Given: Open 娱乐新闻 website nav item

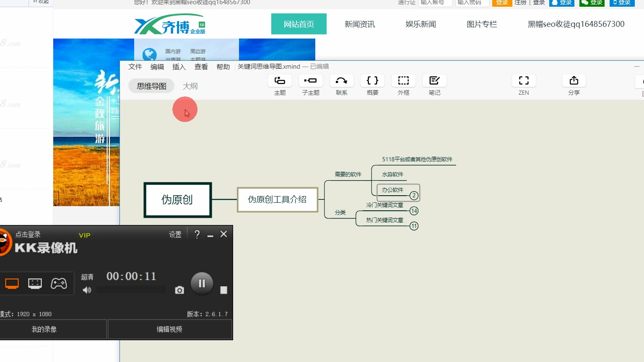Looking at the screenshot, I should [421, 24].
